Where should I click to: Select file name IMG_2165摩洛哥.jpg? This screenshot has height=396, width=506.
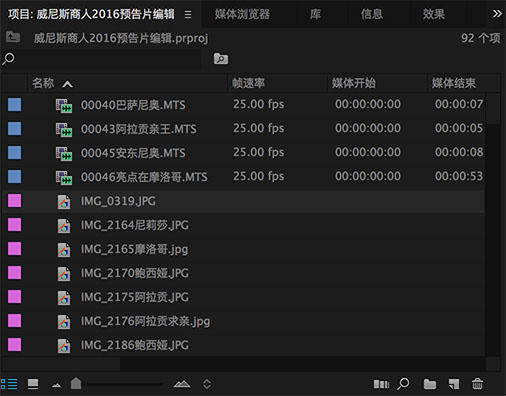(134, 249)
